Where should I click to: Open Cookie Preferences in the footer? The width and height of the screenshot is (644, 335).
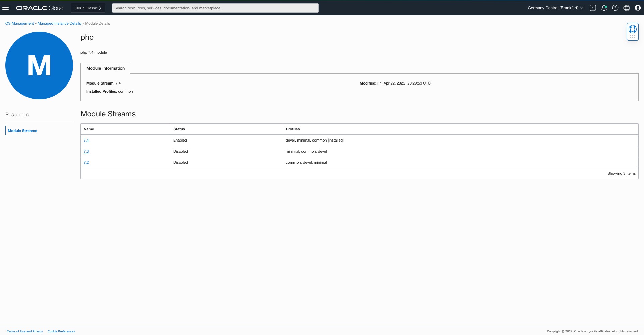(x=61, y=331)
